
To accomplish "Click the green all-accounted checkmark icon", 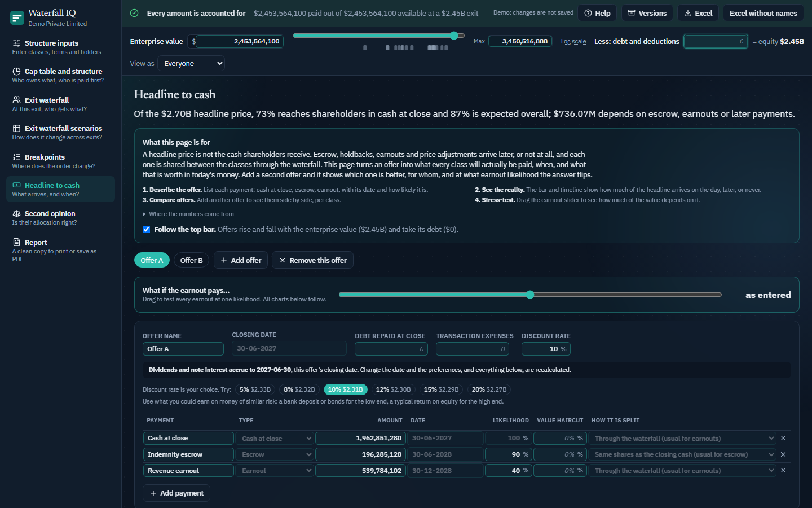I will click(x=134, y=13).
